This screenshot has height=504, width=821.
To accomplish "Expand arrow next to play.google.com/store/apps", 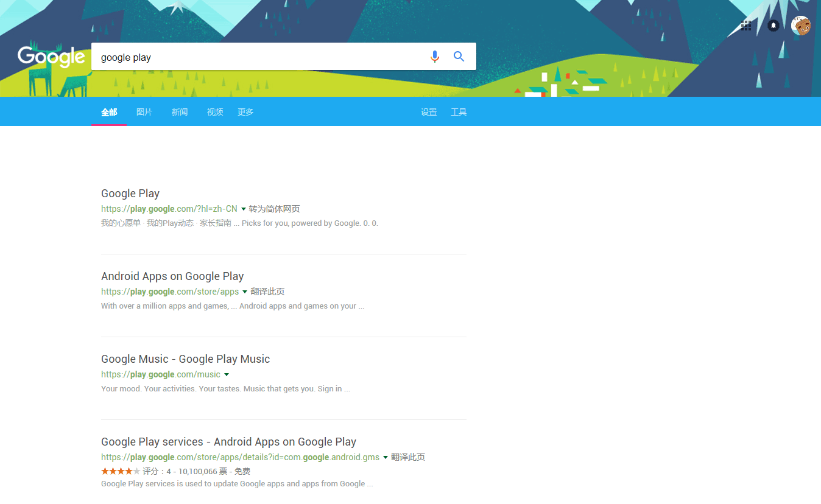I will coord(245,292).
